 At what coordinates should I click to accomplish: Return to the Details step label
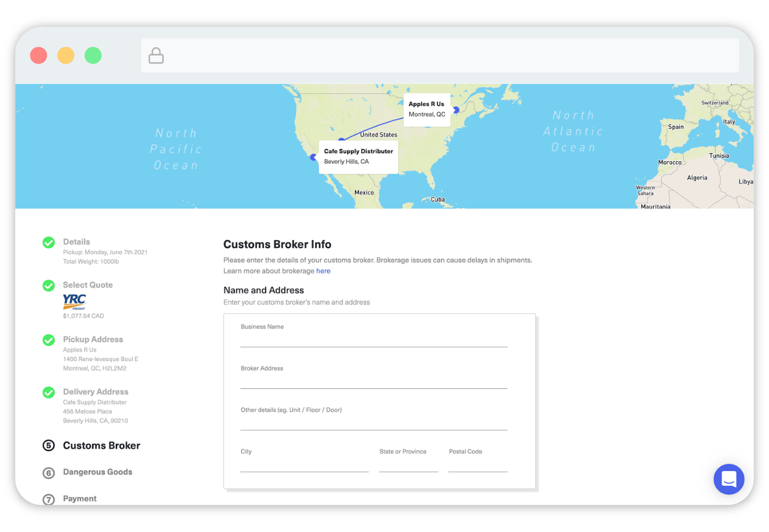pos(76,242)
